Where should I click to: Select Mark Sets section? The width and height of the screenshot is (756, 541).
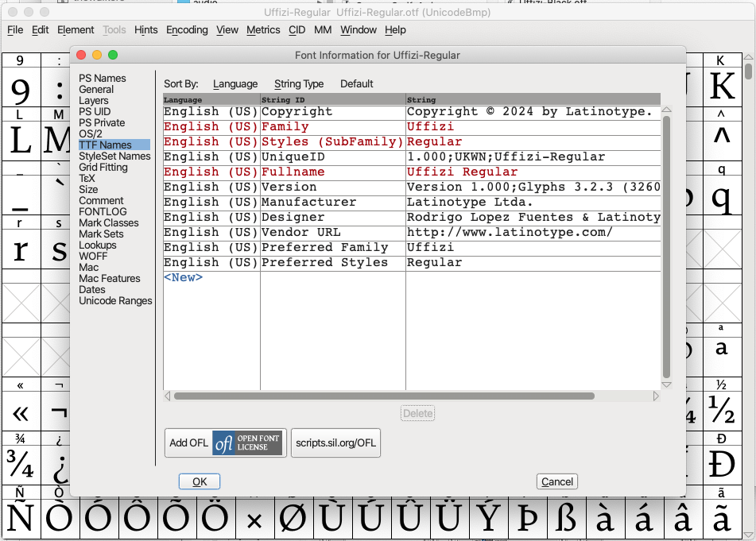[101, 234]
